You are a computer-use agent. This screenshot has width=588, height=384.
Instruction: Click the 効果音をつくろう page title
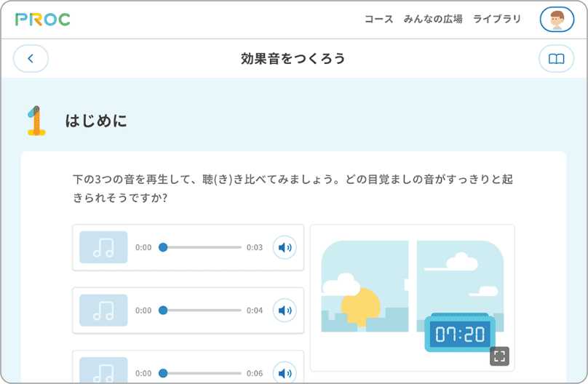[293, 58]
